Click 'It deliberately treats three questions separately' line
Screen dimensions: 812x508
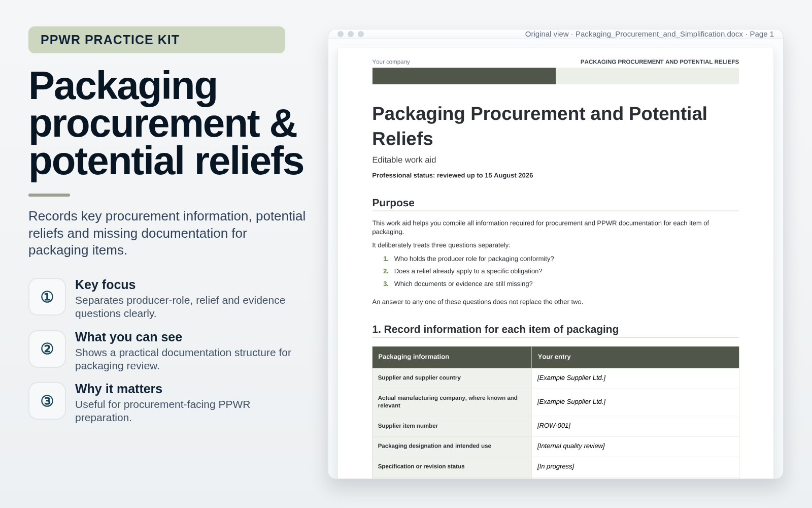[x=441, y=245]
